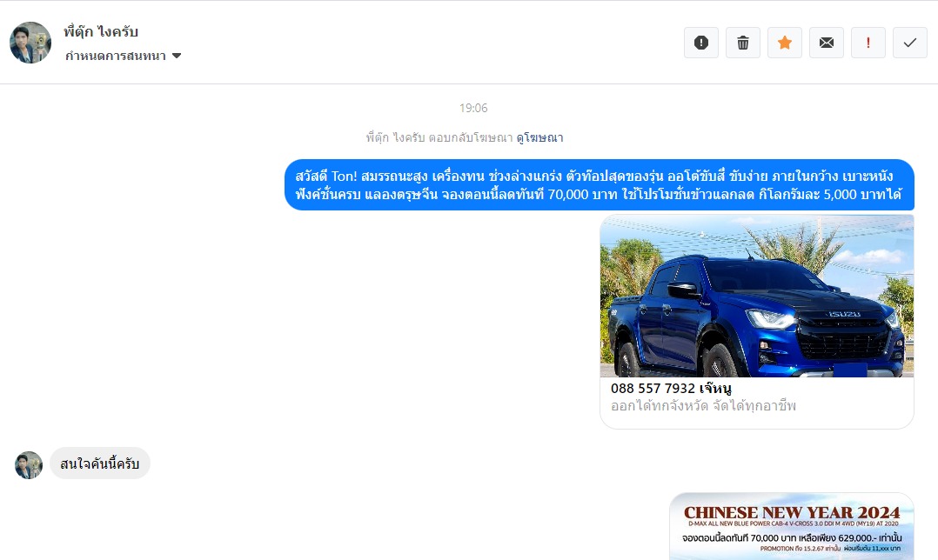Mark conversation done with checkmark icon
This screenshot has height=560, width=938.
tap(910, 43)
